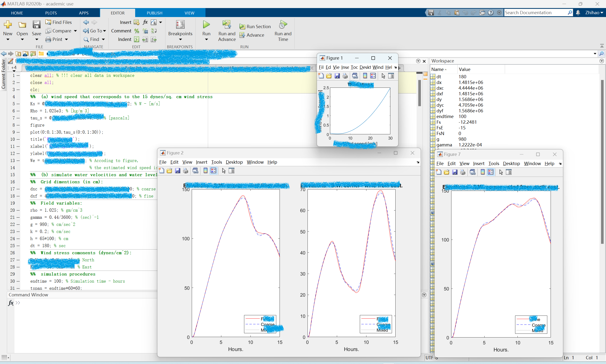Click Run and Advance icon
Screen dimensions: 606x364
click(x=227, y=25)
